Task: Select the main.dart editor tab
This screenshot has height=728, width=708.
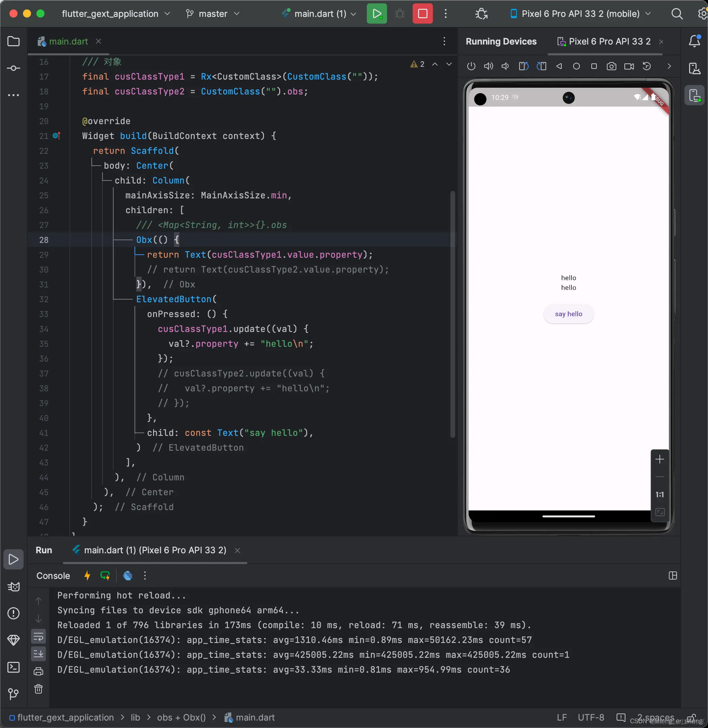Action: pyautogui.click(x=68, y=41)
